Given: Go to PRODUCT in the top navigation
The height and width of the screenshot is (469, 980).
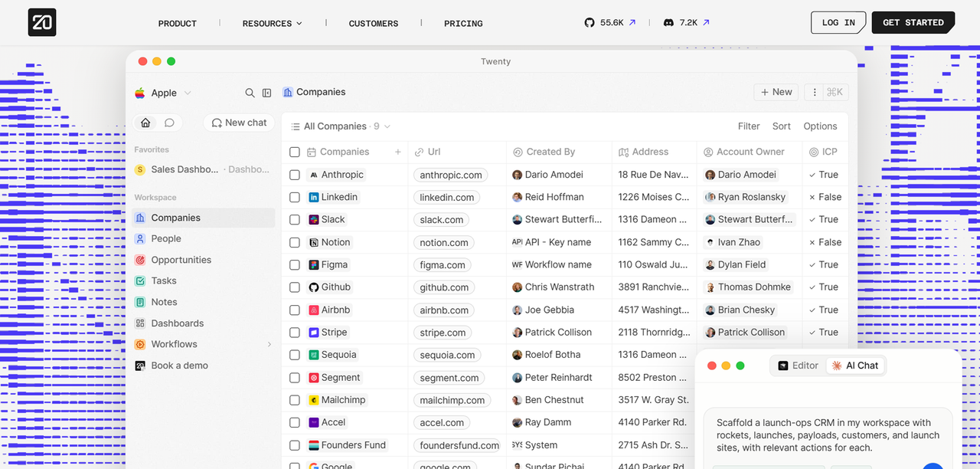Looking at the screenshot, I should pos(178,24).
